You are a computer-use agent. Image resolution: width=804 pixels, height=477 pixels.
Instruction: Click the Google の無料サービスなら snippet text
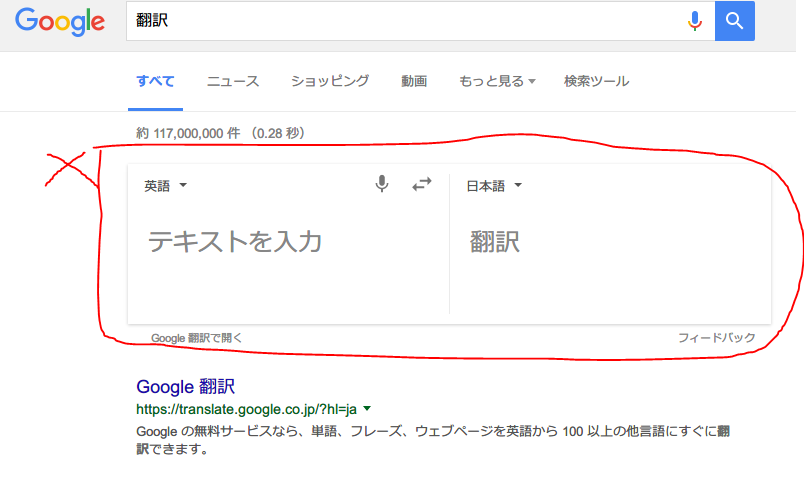point(433,440)
